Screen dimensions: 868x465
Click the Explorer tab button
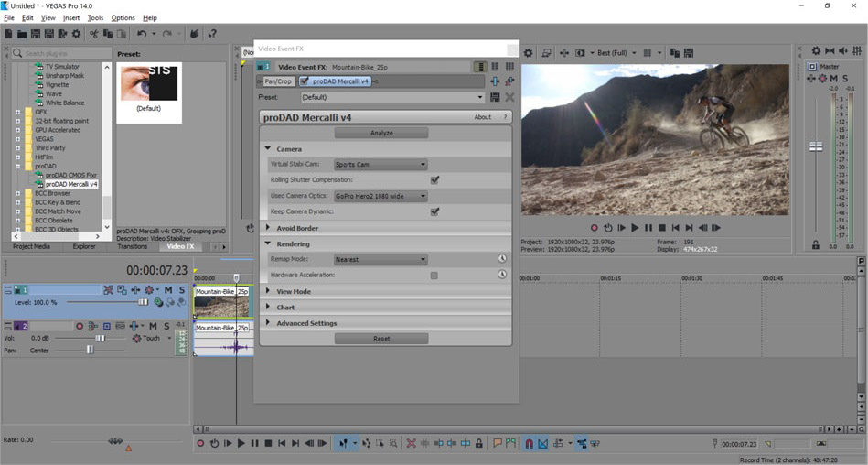click(84, 246)
